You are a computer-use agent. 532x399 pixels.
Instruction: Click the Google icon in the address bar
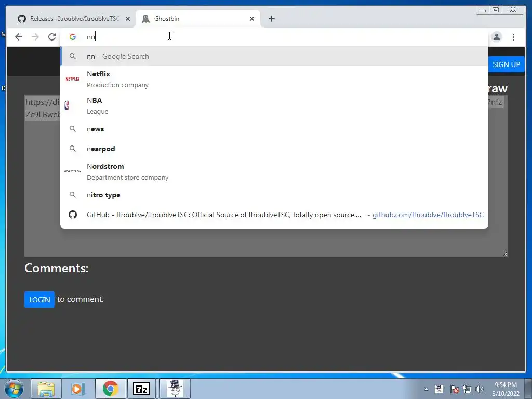click(73, 37)
